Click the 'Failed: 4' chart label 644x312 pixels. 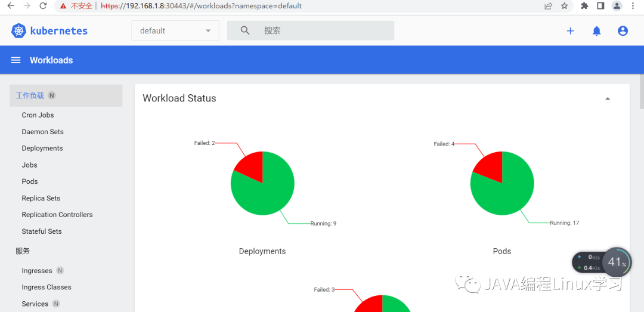click(x=444, y=144)
